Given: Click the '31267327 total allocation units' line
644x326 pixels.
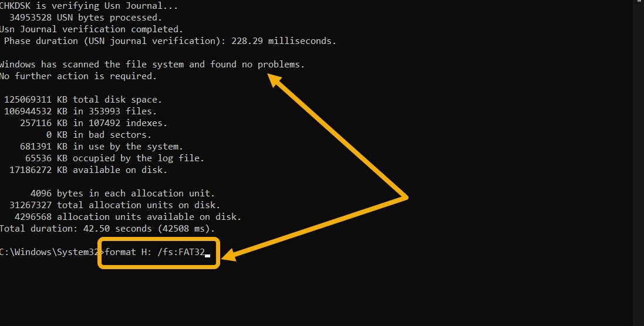Looking at the screenshot, I should [x=114, y=205].
